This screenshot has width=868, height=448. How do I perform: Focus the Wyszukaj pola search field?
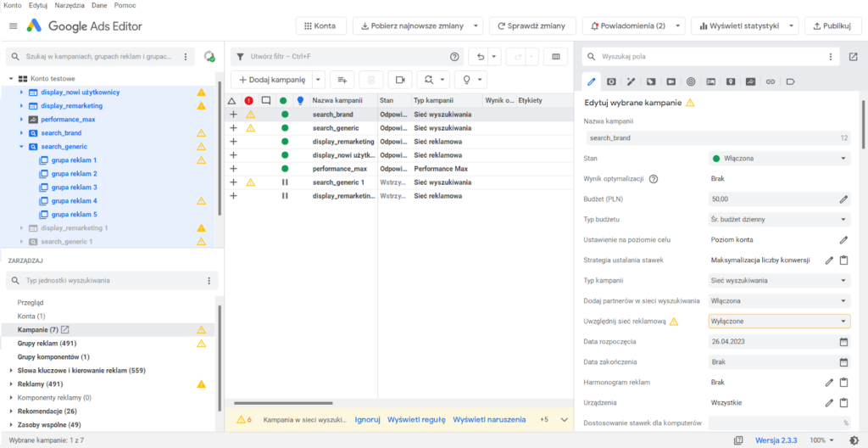pos(711,57)
